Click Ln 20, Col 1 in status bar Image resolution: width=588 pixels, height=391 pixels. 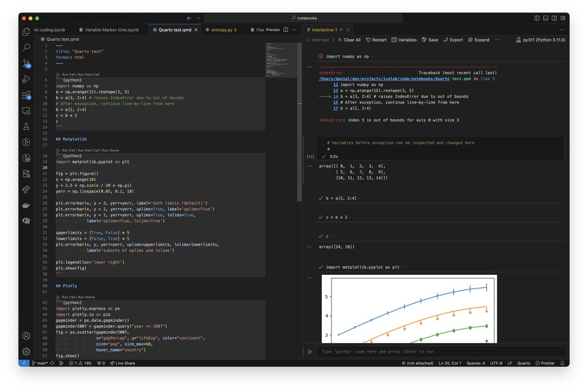tap(450, 363)
